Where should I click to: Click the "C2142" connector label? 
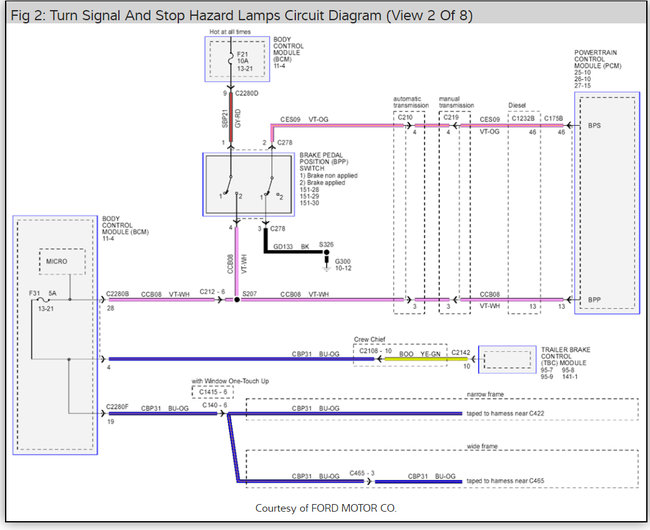tap(461, 353)
